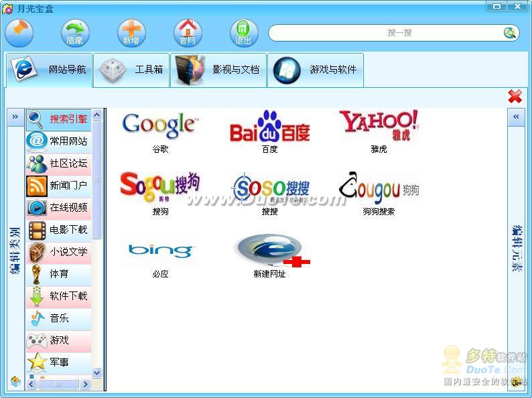Screen dimensions: 532x398
Task: Click the category list vertical scrollbar thumb
Action: (x=96, y=180)
